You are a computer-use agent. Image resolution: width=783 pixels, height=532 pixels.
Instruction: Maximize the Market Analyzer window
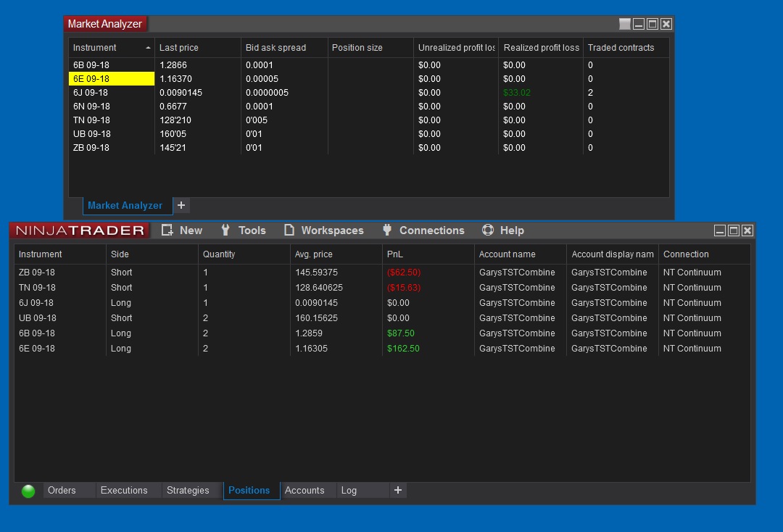(652, 24)
